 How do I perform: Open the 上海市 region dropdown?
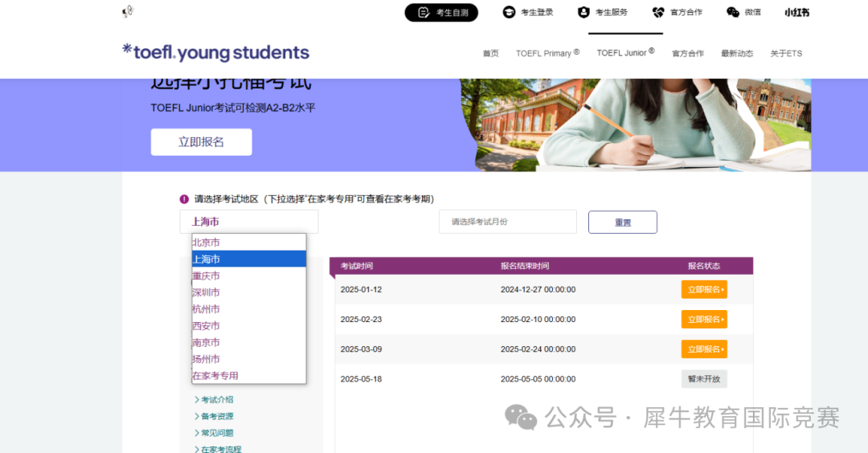tap(249, 222)
